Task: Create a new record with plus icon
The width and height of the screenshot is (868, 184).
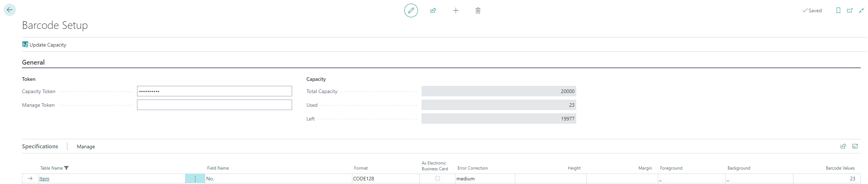Action: point(455,10)
